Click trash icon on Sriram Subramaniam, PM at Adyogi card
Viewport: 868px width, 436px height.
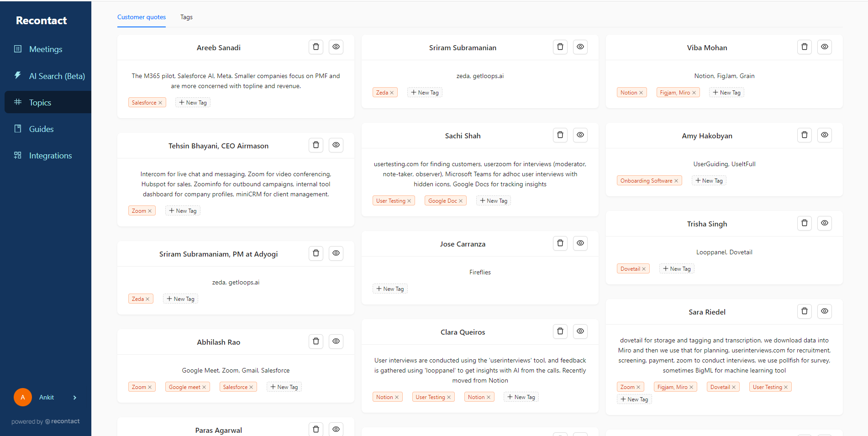click(316, 253)
